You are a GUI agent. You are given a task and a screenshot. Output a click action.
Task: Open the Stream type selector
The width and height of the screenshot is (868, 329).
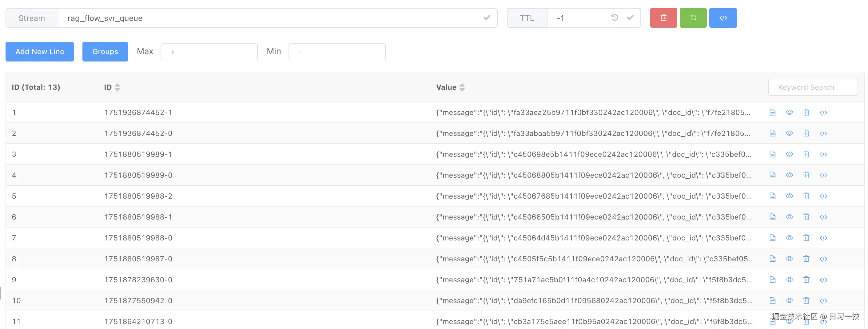click(x=32, y=18)
